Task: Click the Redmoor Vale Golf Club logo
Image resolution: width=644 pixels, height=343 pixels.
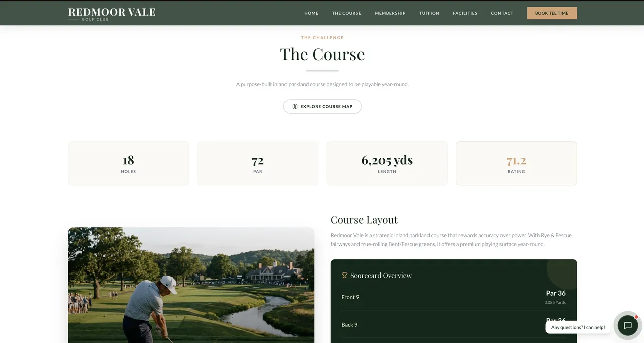Action: pyautogui.click(x=111, y=14)
